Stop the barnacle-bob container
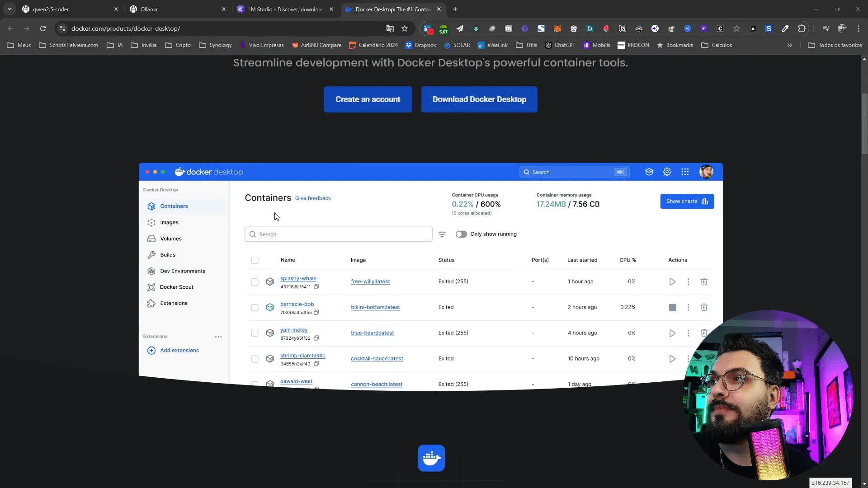The height and width of the screenshot is (488, 868). tap(672, 307)
